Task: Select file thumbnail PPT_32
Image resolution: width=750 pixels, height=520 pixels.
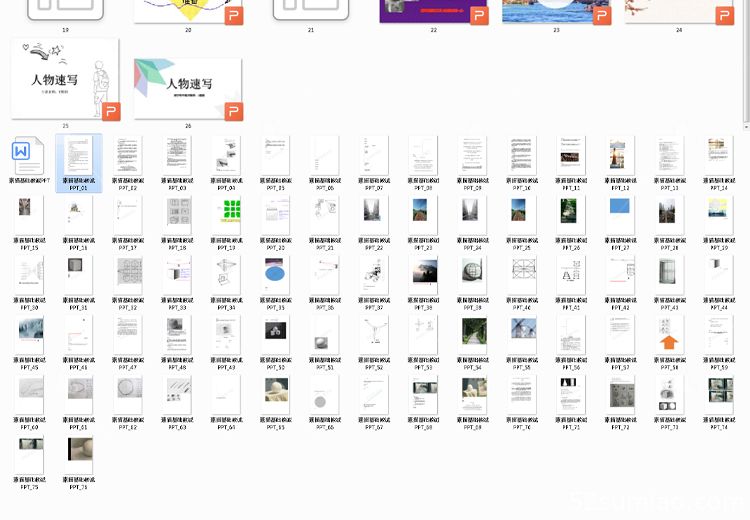Action: 128,275
